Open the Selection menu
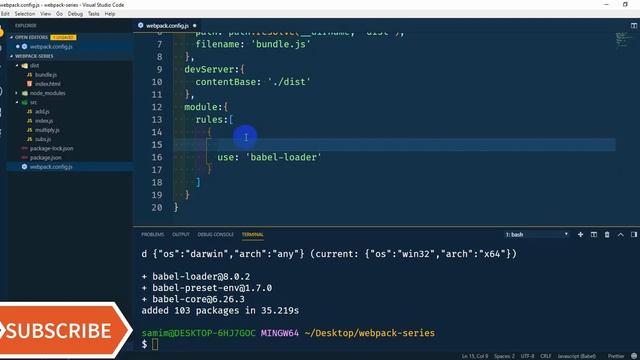This screenshot has height=360, width=640. [x=24, y=13]
